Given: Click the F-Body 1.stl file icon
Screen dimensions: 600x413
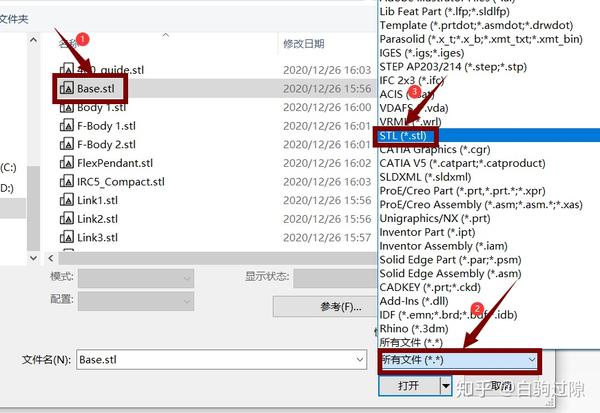Looking at the screenshot, I should (67, 126).
